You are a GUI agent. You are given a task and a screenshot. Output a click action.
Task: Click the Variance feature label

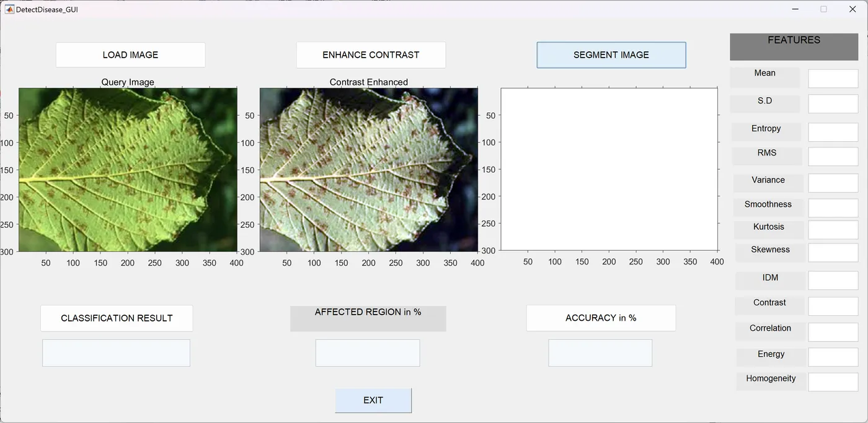click(768, 183)
